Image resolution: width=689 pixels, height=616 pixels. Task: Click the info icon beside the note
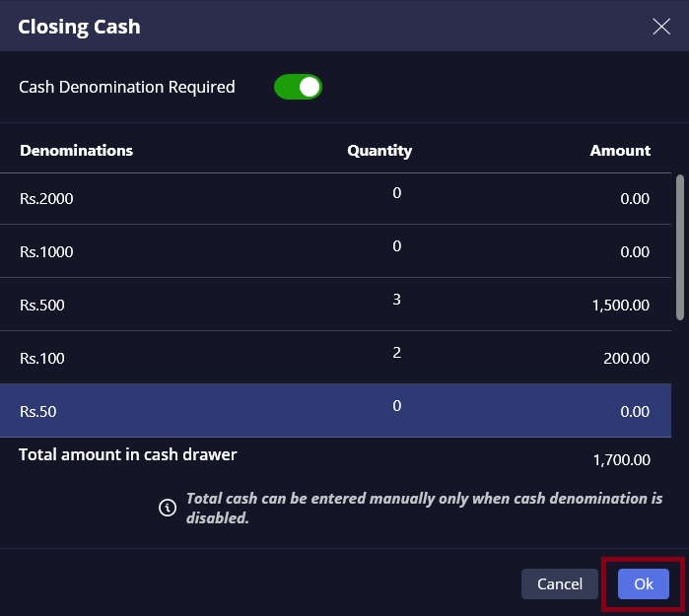pos(168,508)
